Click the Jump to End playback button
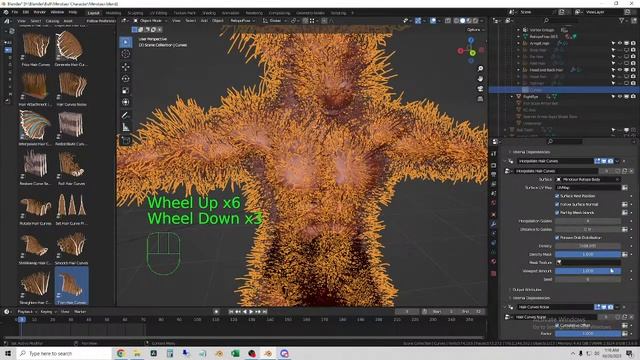 [265, 311]
